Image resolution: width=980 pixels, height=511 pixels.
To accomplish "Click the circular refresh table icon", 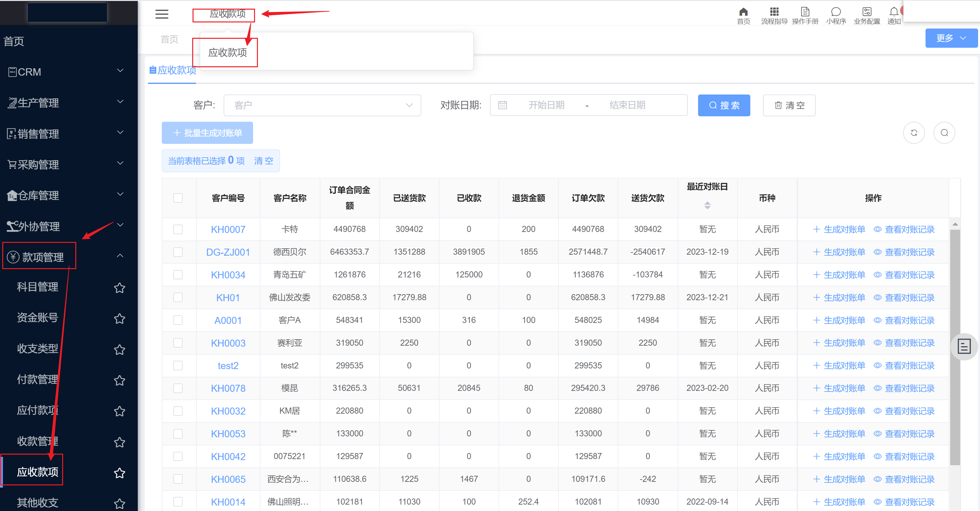I will tap(914, 133).
